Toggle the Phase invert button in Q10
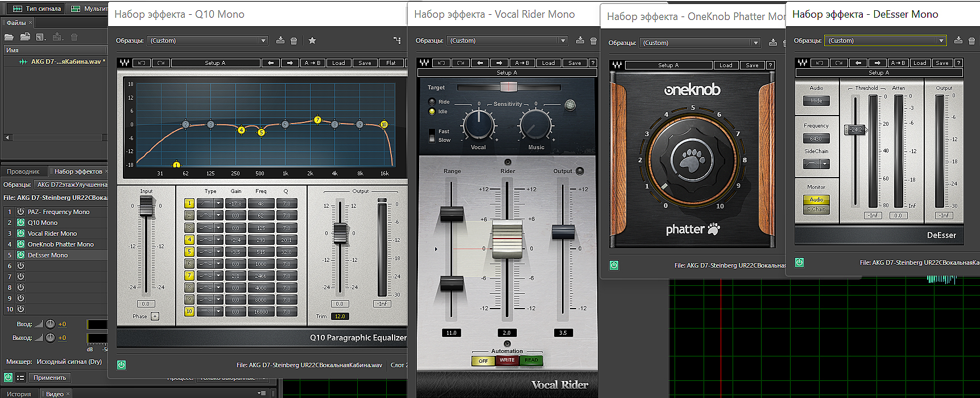The image size is (980, 398). pyautogui.click(x=155, y=316)
